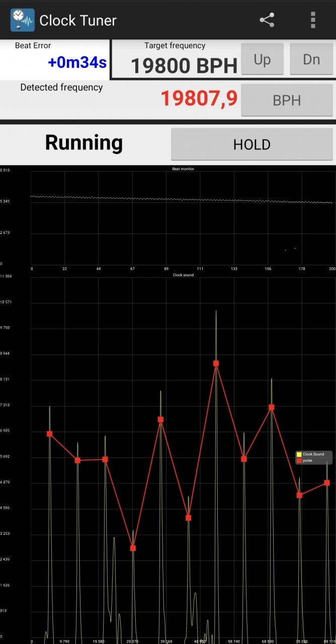Screen dimensions: 336x644
Task: Tap the Clock sound chart title
Action: 183,275
